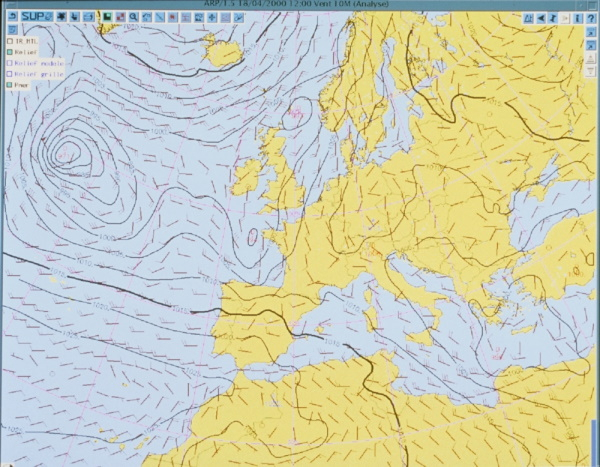
Task: Open the info 'i' icon
Action: tap(578, 18)
